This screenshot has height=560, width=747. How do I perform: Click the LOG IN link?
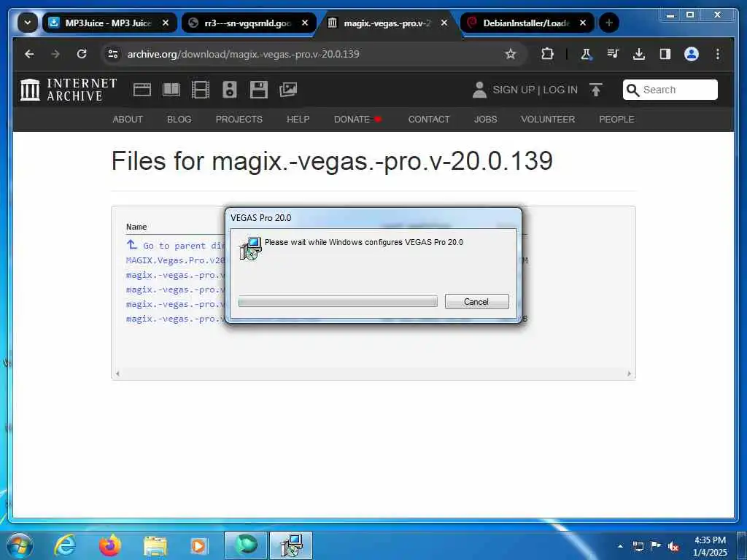(x=560, y=90)
